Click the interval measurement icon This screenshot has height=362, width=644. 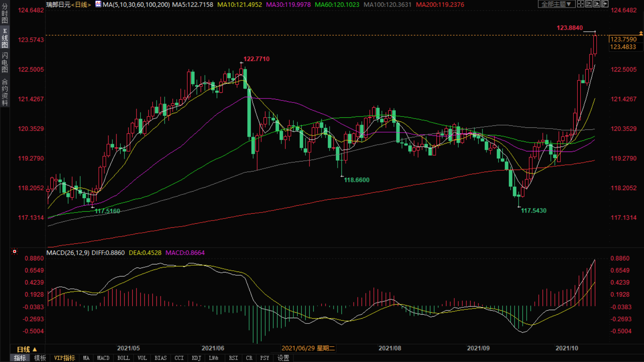pos(588,4)
